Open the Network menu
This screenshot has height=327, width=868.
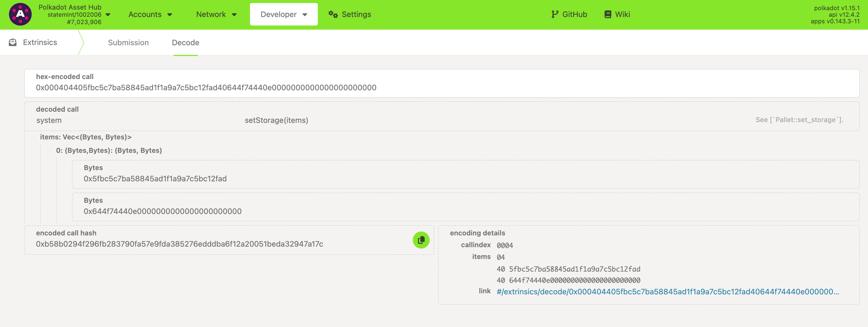pyautogui.click(x=216, y=15)
